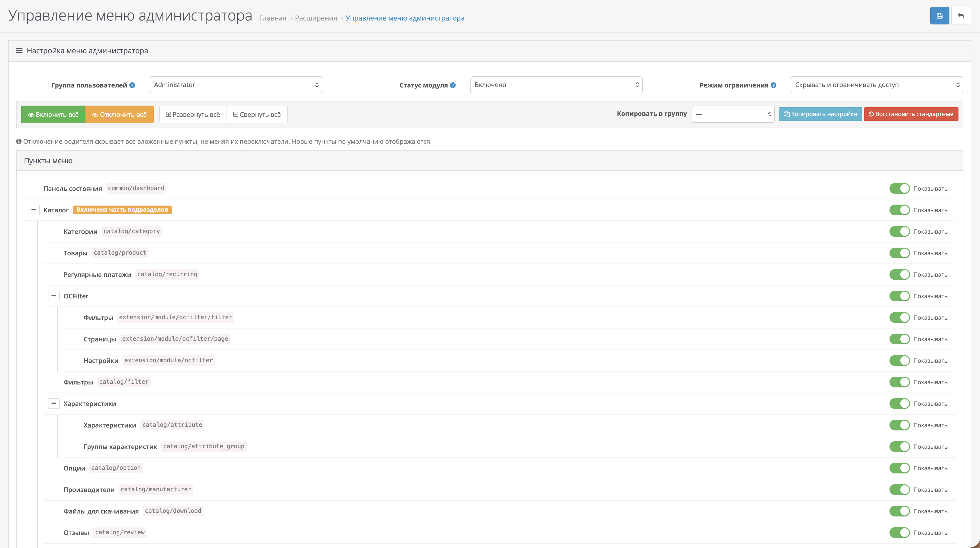The image size is (980, 548).
Task: Toggle visibility of the Каталог section
Action: click(x=899, y=210)
